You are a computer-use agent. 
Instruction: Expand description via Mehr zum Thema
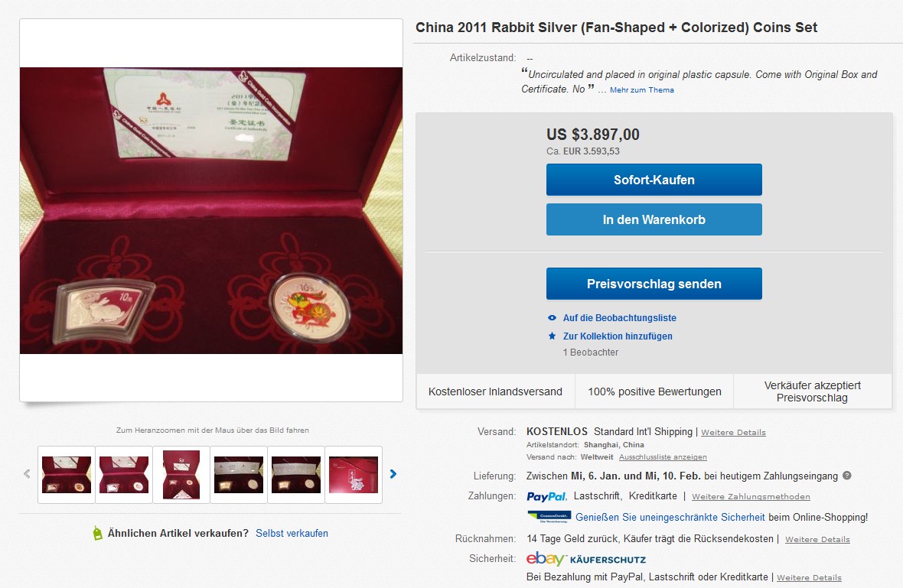coord(641,89)
